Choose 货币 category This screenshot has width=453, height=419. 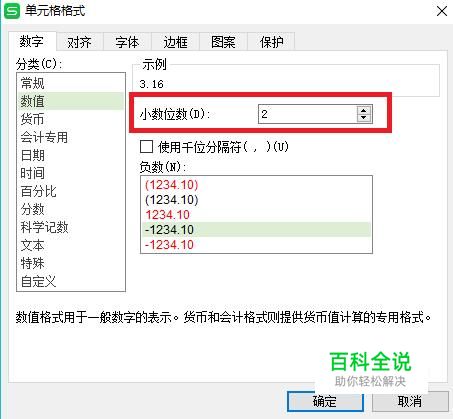[71, 119]
